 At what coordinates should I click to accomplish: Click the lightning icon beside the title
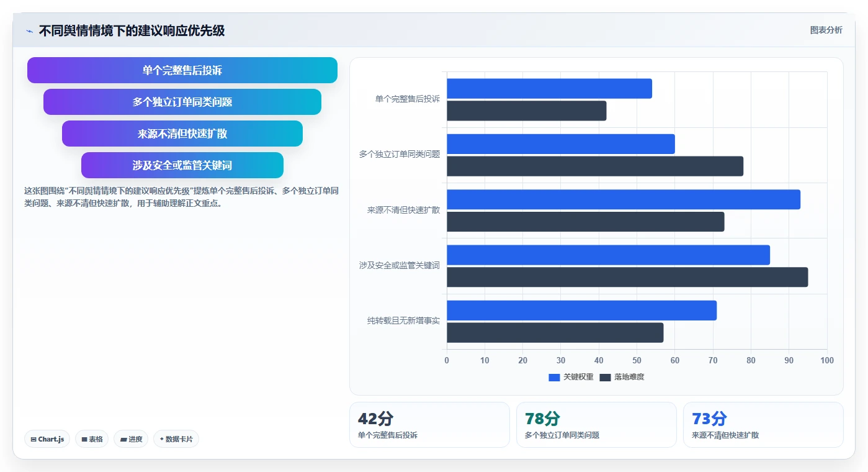pos(29,31)
